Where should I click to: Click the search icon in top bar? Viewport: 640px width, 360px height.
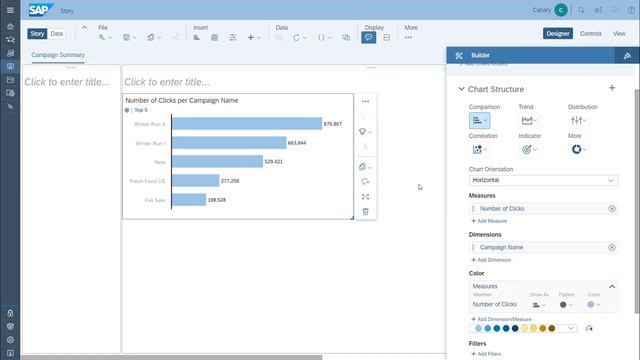(581, 10)
